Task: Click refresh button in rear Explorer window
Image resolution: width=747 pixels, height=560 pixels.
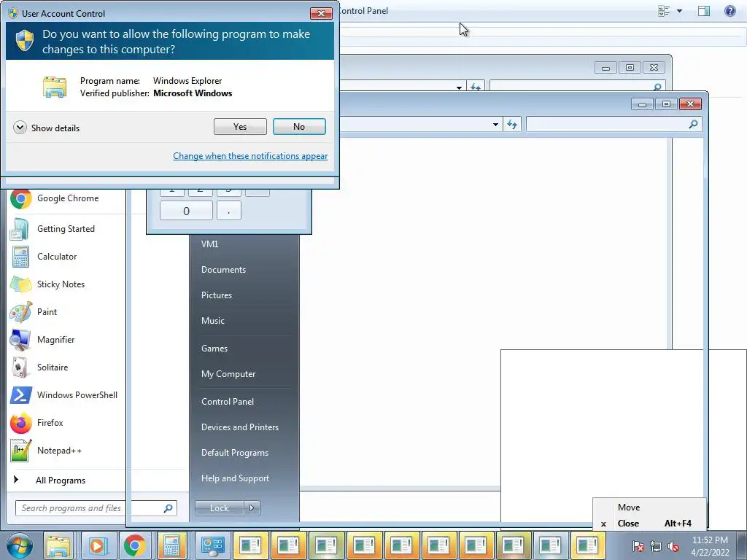Action: pos(476,87)
